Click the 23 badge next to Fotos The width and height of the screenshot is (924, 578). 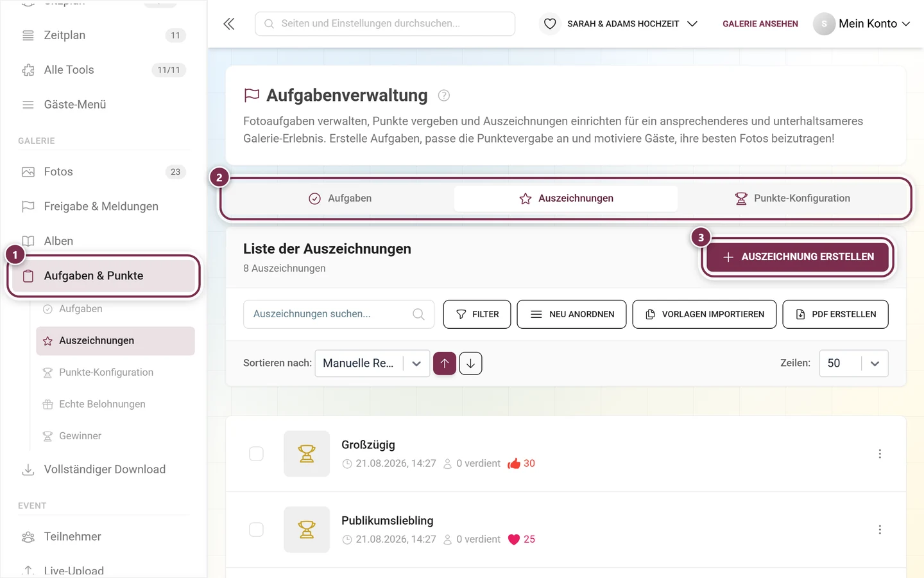coord(175,172)
